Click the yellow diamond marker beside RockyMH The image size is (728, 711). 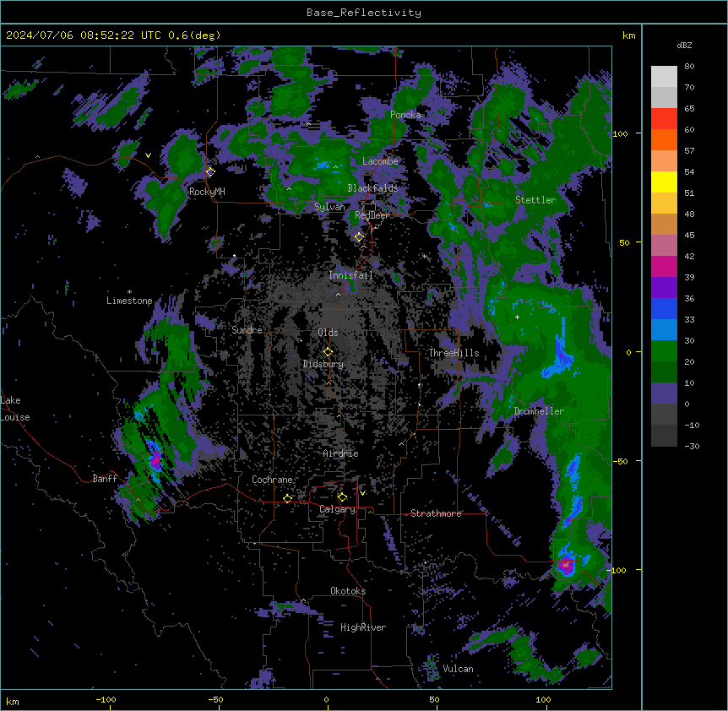pos(210,171)
